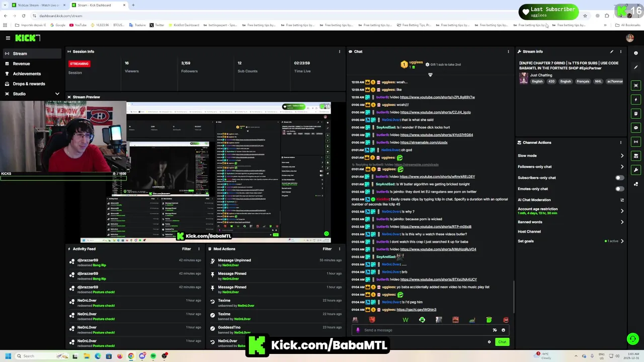
Task: Click the browser address bar
Action: coord(302,16)
